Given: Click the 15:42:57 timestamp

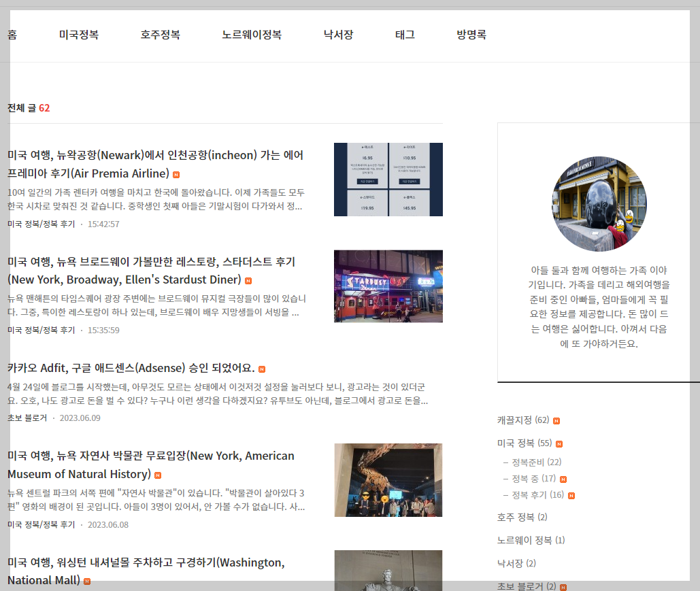Looking at the screenshot, I should click(x=103, y=224).
